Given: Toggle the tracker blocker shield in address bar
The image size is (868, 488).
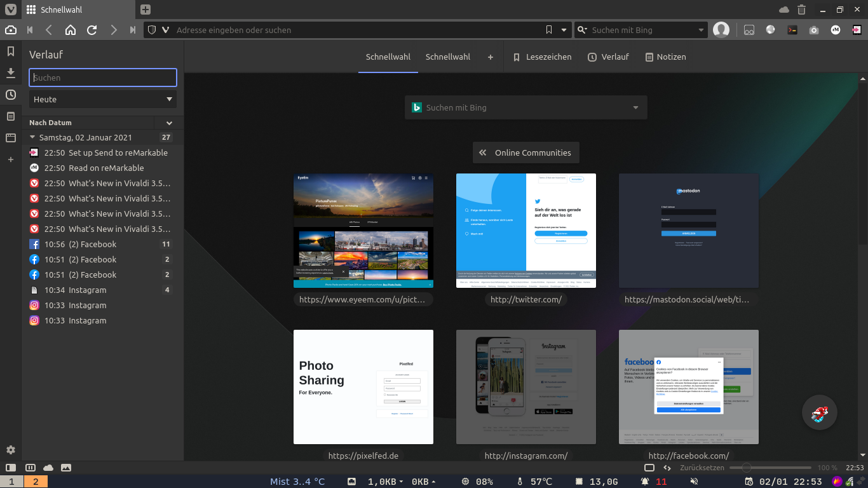Looking at the screenshot, I should click(x=151, y=30).
